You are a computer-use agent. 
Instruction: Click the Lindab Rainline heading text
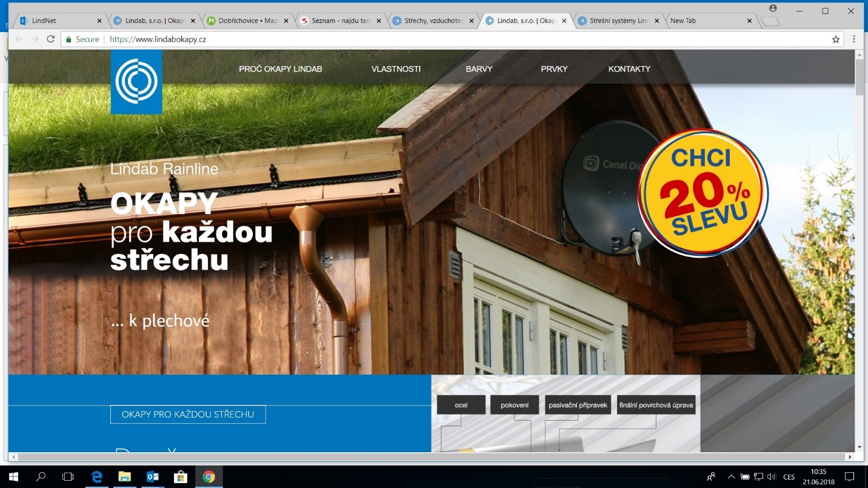[x=164, y=169]
